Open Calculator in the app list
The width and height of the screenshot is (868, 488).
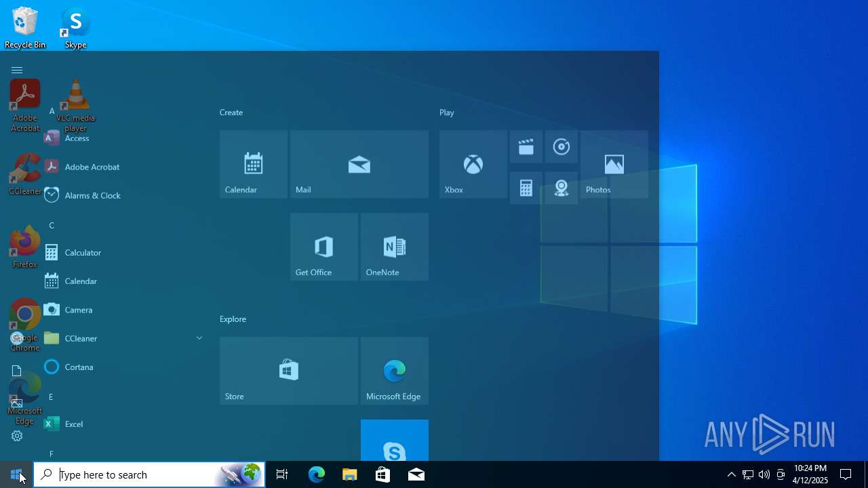pyautogui.click(x=123, y=253)
